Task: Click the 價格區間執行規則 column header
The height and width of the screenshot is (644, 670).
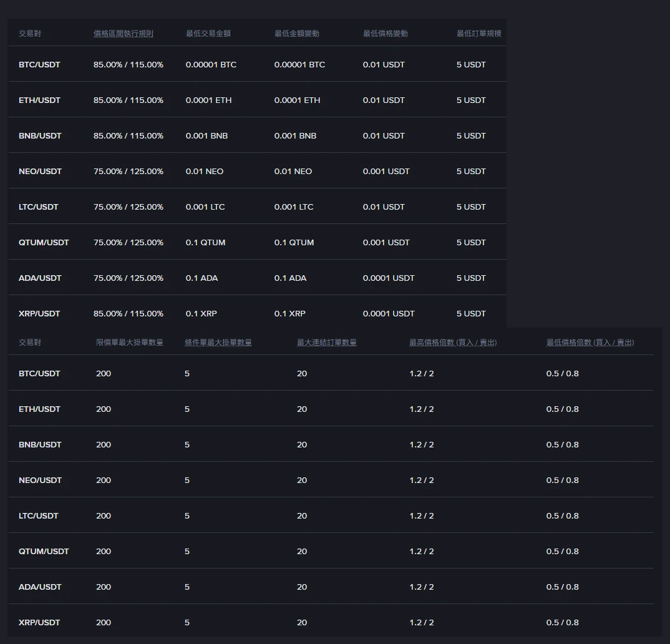Action: tap(123, 33)
